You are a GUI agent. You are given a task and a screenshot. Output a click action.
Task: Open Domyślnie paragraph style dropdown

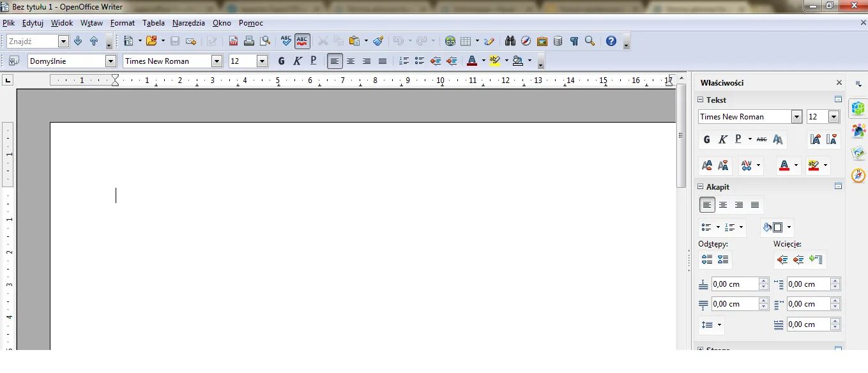pyautogui.click(x=110, y=61)
